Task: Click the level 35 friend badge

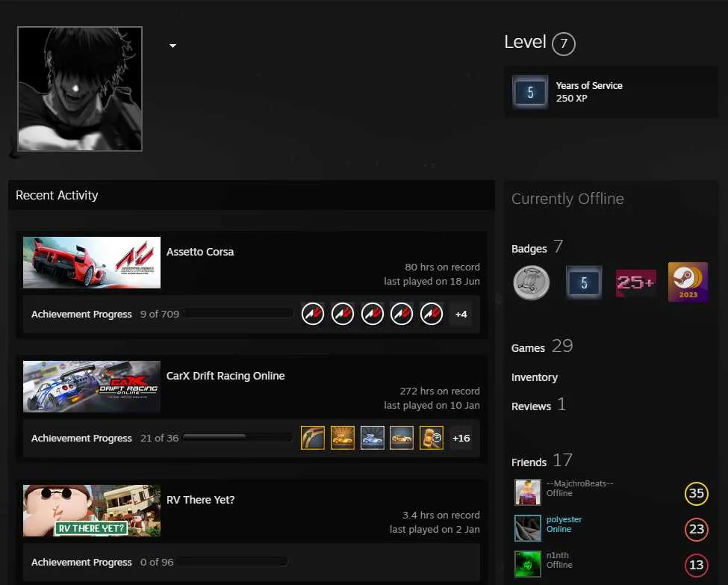Action: tap(697, 493)
